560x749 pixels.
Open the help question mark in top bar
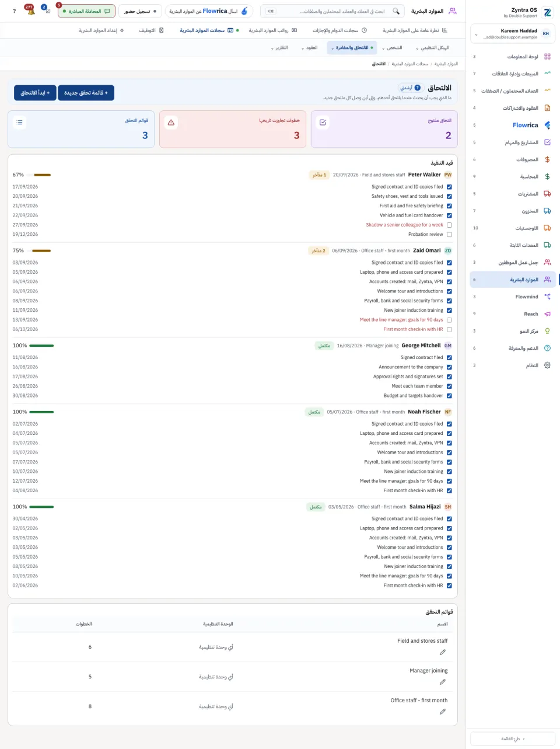pos(15,11)
